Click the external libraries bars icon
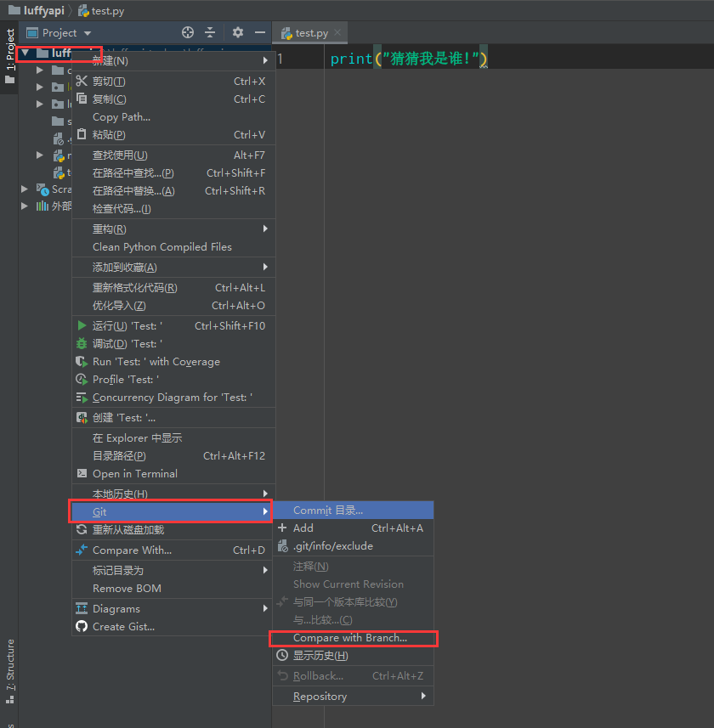714x728 pixels. tap(42, 206)
